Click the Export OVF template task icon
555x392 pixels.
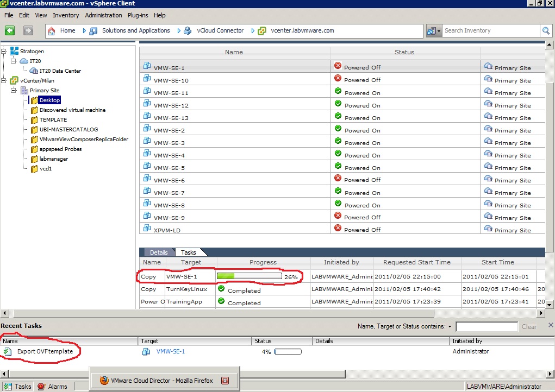tap(8, 351)
